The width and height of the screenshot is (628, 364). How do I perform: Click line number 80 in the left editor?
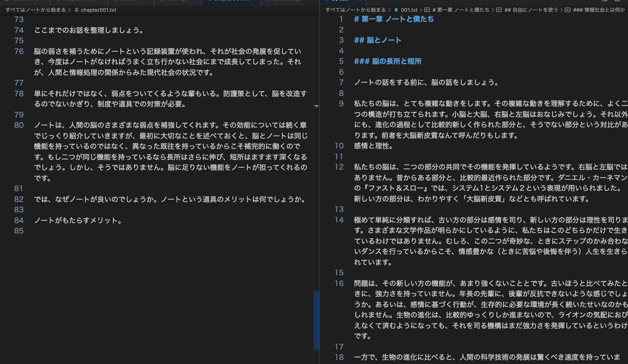coord(19,125)
